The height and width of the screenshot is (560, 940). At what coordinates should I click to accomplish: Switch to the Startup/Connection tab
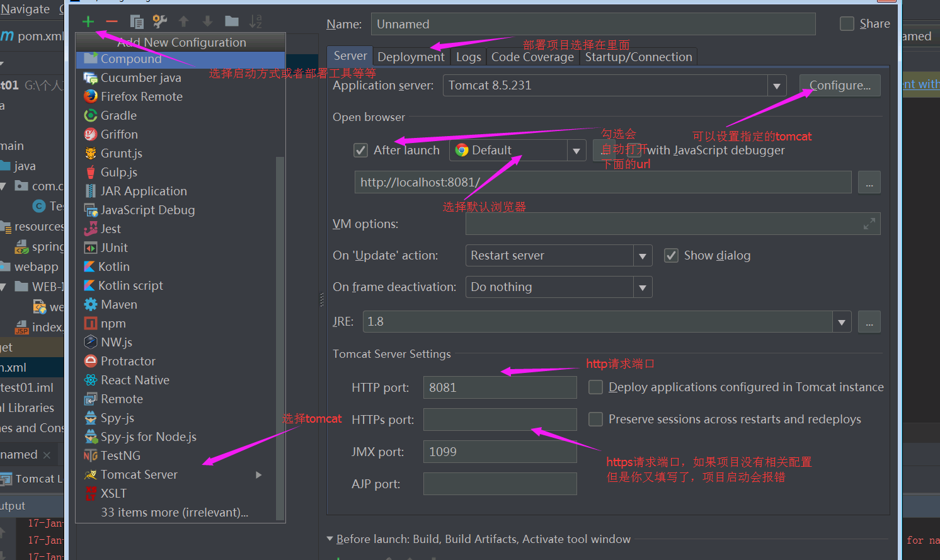pyautogui.click(x=639, y=57)
